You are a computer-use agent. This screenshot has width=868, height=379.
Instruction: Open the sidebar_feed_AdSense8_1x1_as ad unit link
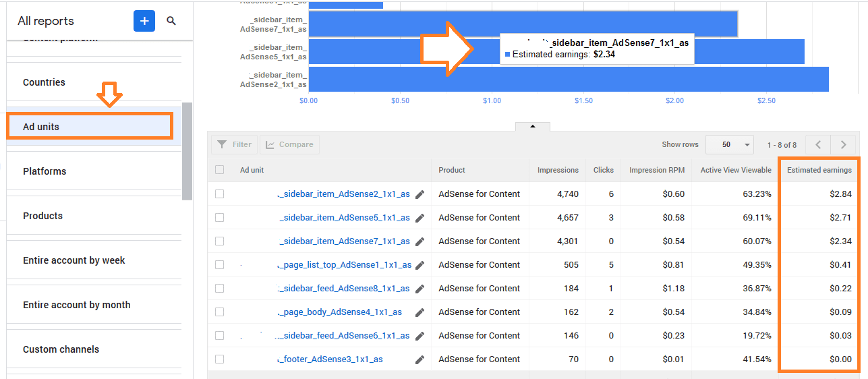tap(343, 289)
